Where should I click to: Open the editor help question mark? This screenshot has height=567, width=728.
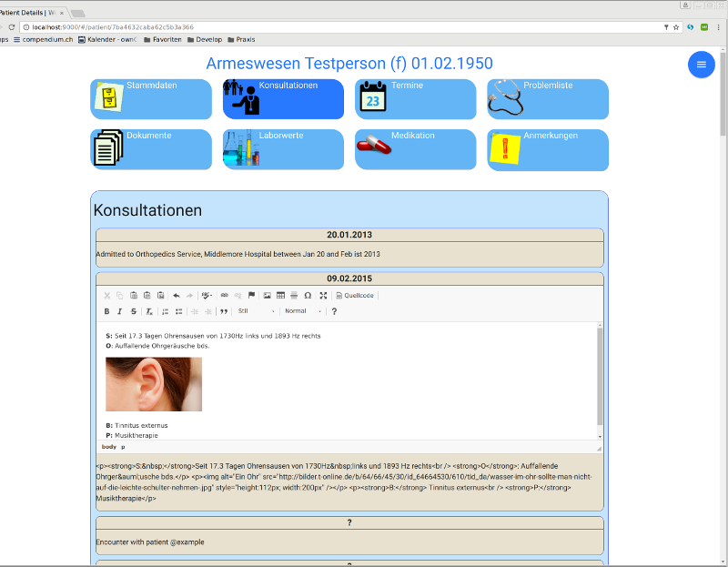tap(334, 311)
